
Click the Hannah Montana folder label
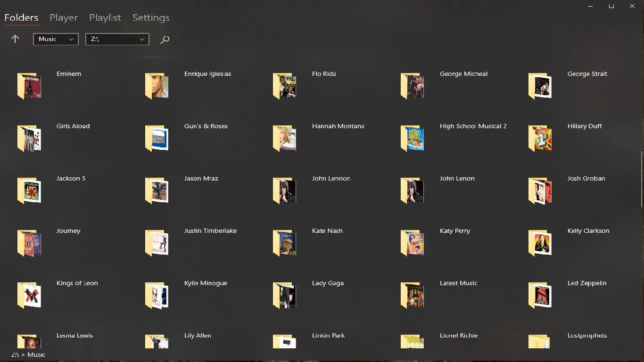pyautogui.click(x=338, y=126)
